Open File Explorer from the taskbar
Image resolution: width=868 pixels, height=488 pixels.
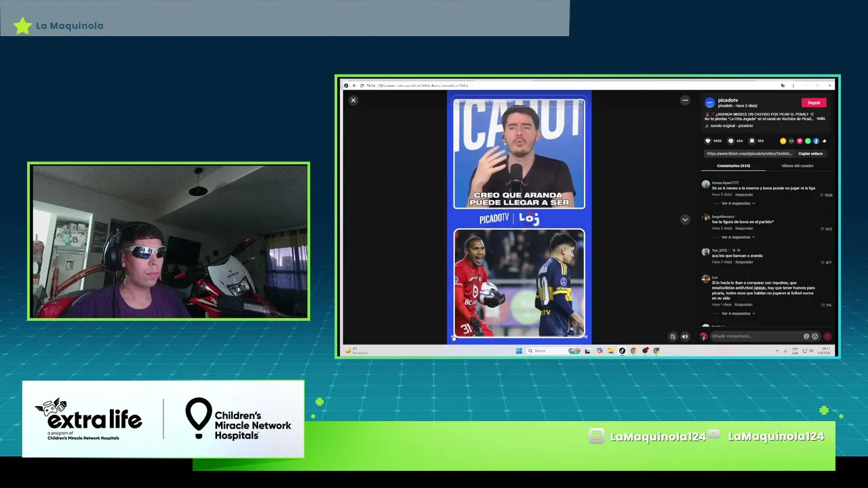coord(610,350)
